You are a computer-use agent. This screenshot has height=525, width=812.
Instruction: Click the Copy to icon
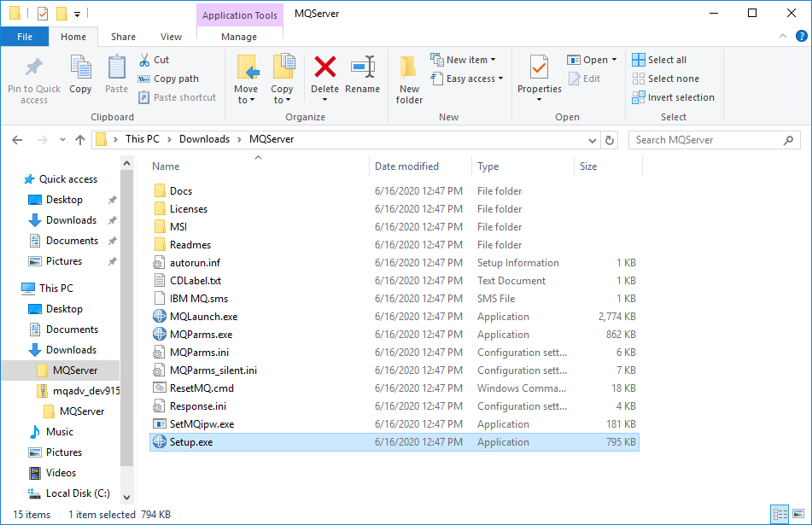click(283, 67)
